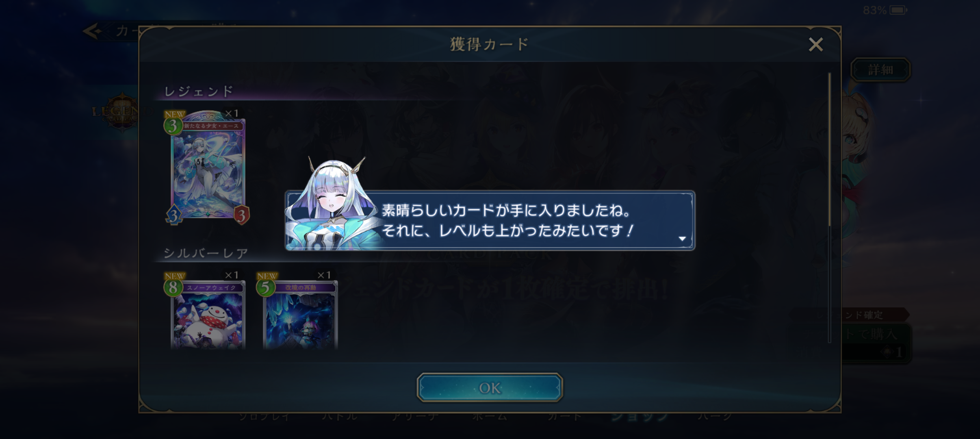Open the 新たなる少女・エース legend card

click(x=208, y=167)
